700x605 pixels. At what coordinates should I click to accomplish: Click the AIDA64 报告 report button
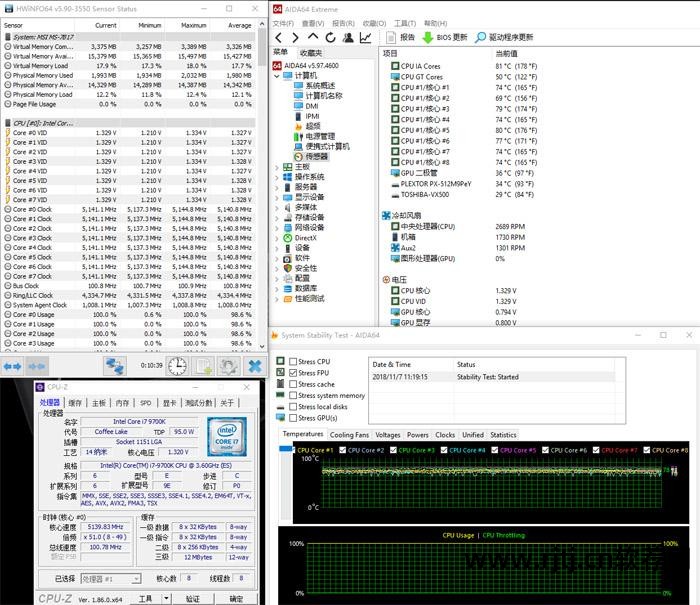[x=400, y=38]
